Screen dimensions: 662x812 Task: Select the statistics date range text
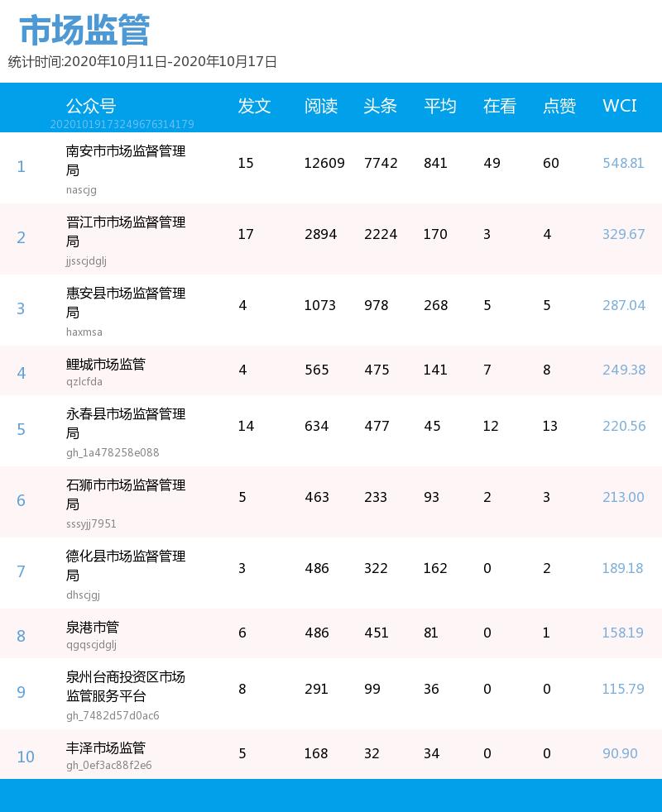point(142,62)
